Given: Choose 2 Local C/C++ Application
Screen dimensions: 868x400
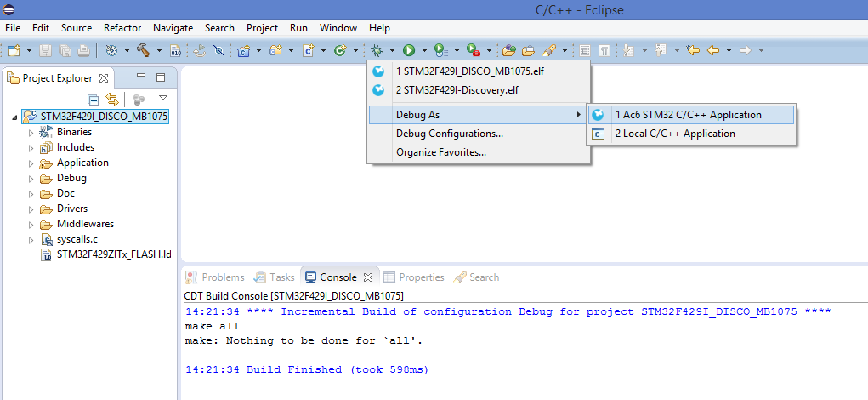Looking at the screenshot, I should [691, 134].
